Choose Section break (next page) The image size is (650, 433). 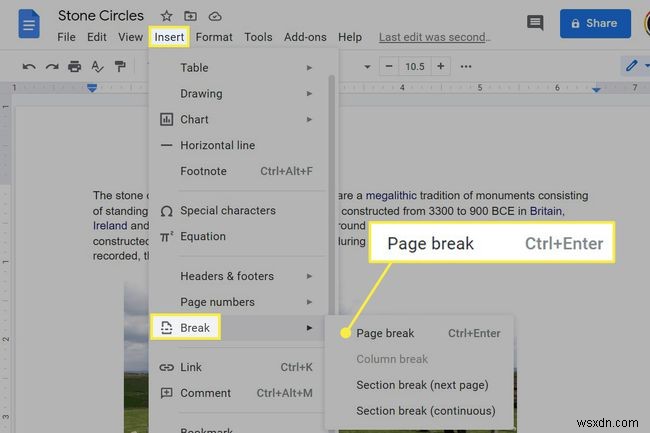[419, 385]
